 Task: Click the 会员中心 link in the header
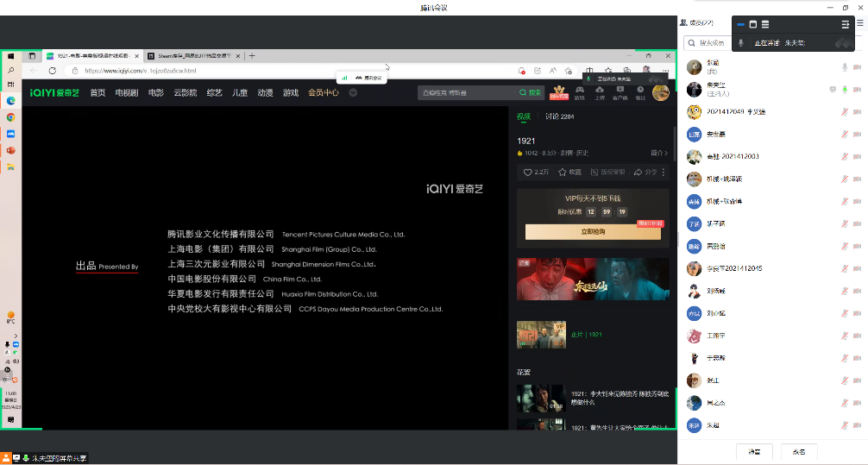(324, 92)
